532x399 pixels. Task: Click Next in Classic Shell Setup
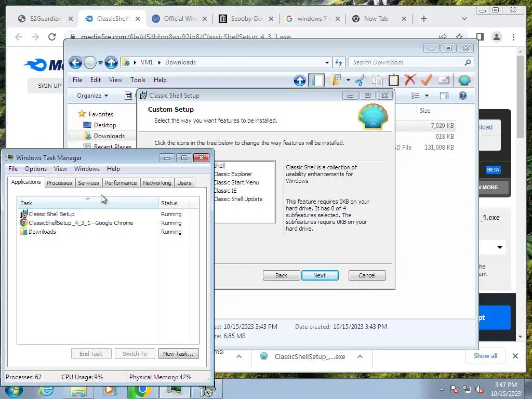pyautogui.click(x=320, y=275)
